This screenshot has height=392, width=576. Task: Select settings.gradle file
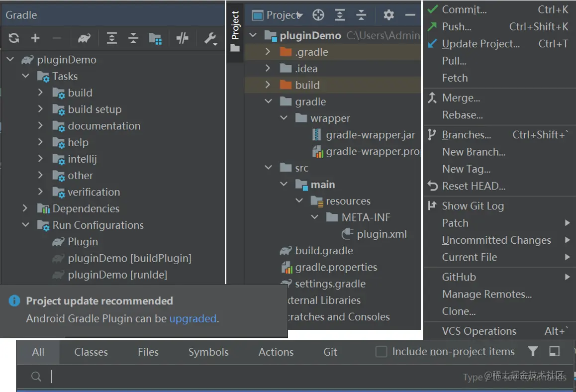[x=330, y=284]
